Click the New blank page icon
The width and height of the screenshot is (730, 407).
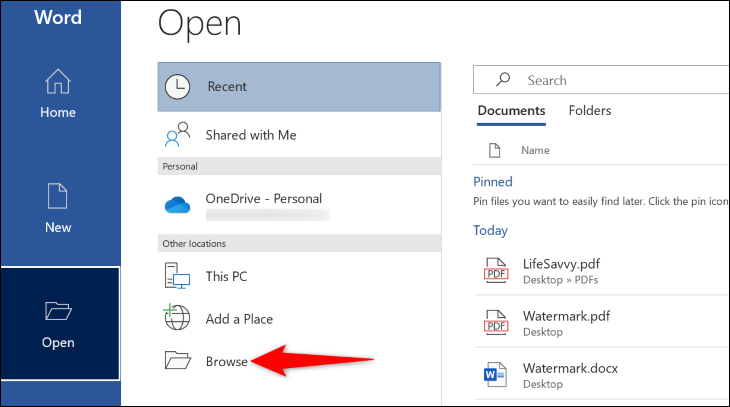(58, 196)
